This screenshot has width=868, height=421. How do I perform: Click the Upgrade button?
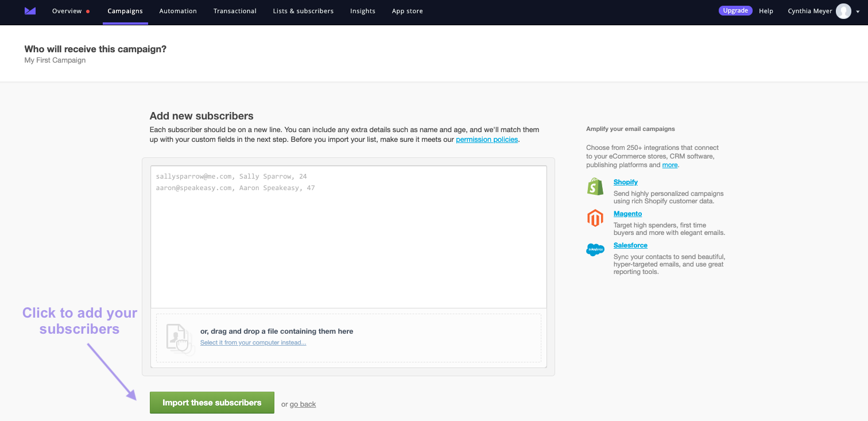pos(735,10)
